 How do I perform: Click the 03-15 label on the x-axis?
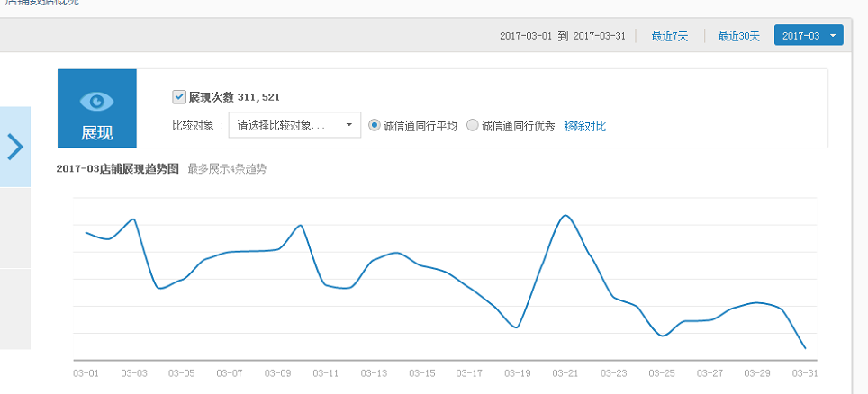(x=421, y=372)
